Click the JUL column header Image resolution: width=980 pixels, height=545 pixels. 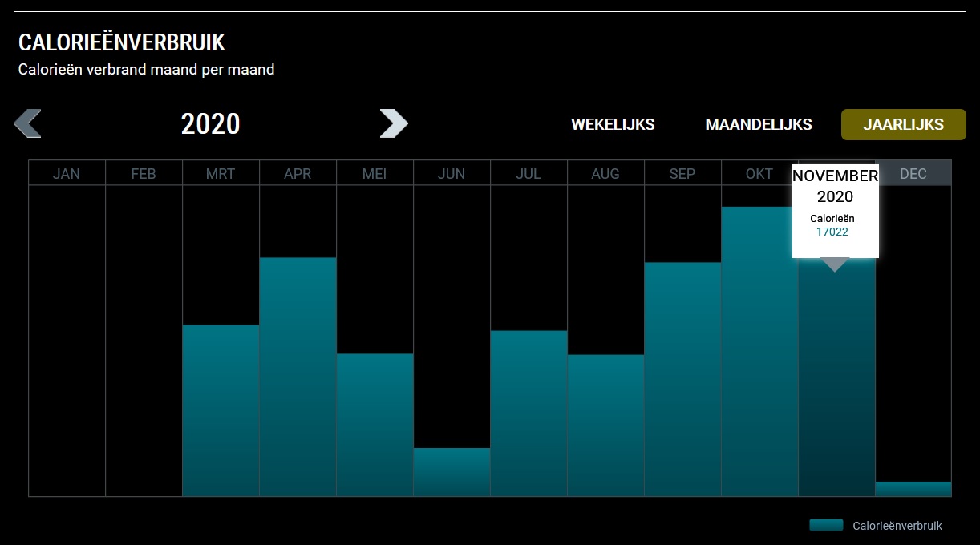pyautogui.click(x=528, y=173)
